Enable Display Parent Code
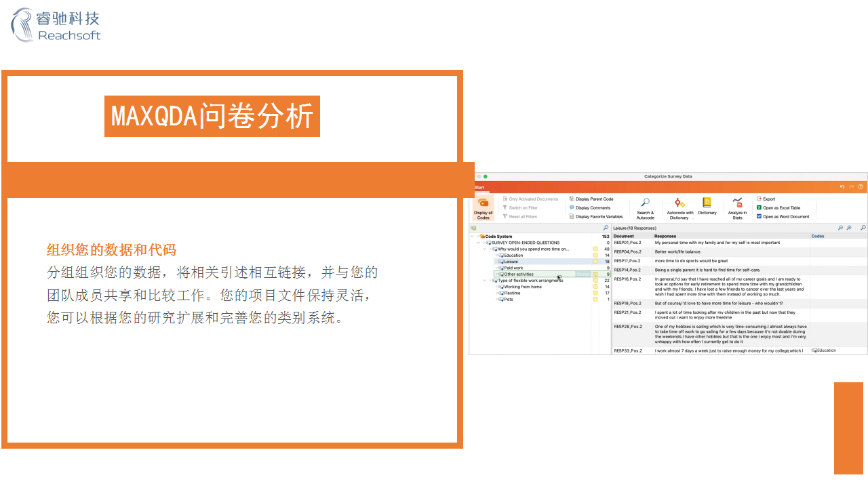The image size is (868, 488). tap(593, 198)
